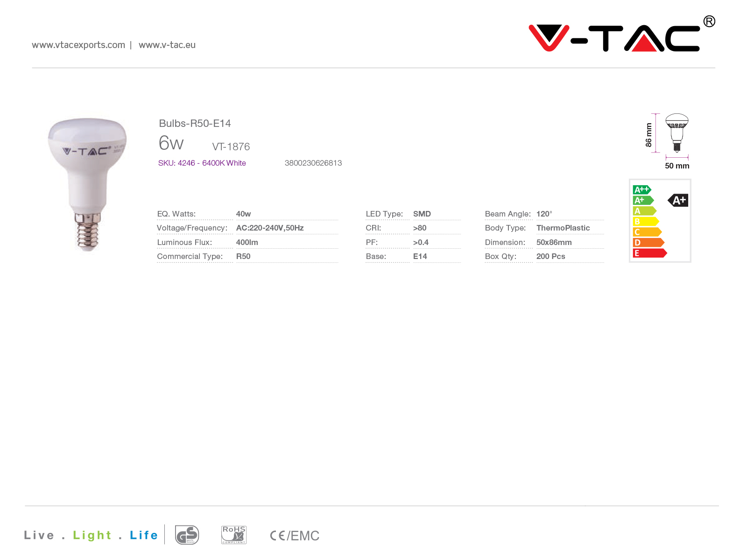
Task: Click the V-TAC logo in the header
Action: point(621,34)
